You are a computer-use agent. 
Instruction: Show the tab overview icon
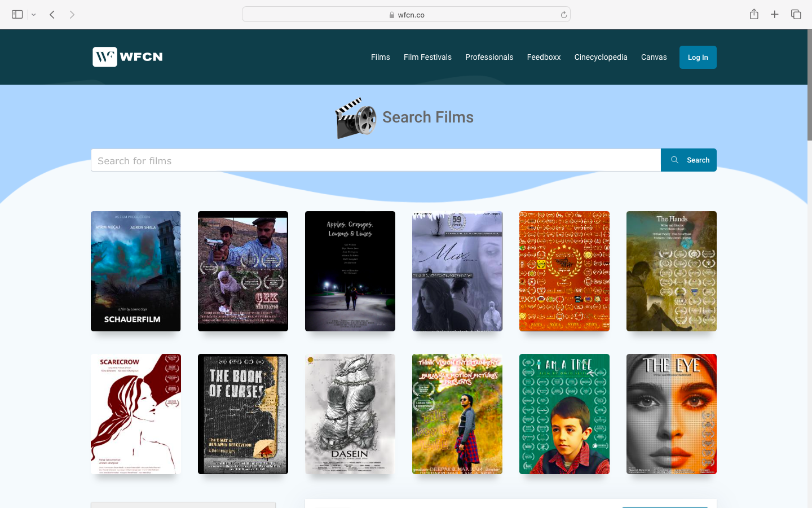(796, 14)
